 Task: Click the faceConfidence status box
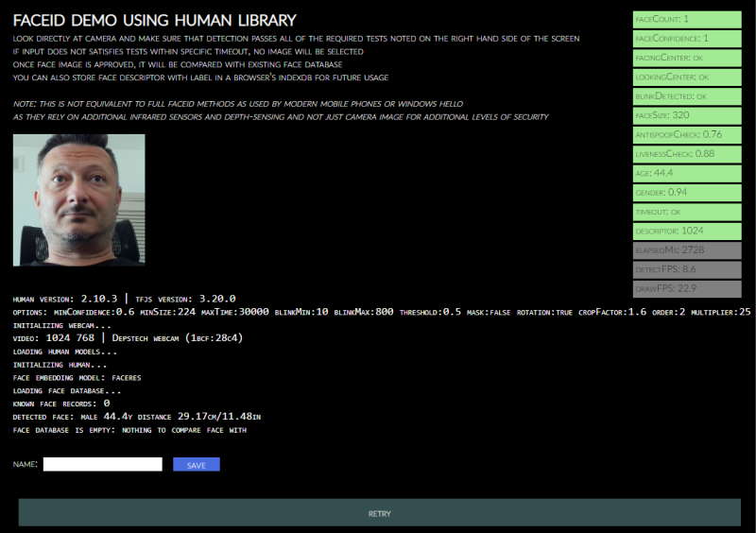click(687, 38)
